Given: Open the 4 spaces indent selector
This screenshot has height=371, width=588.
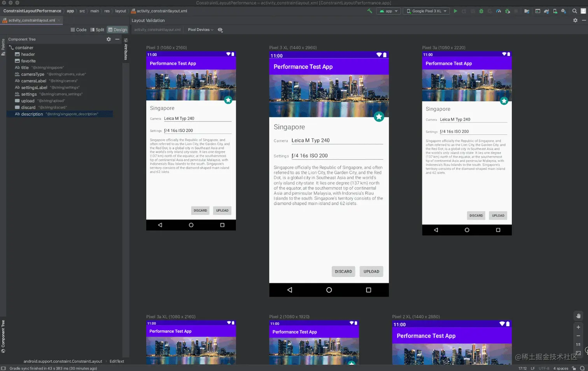Looking at the screenshot, I should click(x=561, y=368).
